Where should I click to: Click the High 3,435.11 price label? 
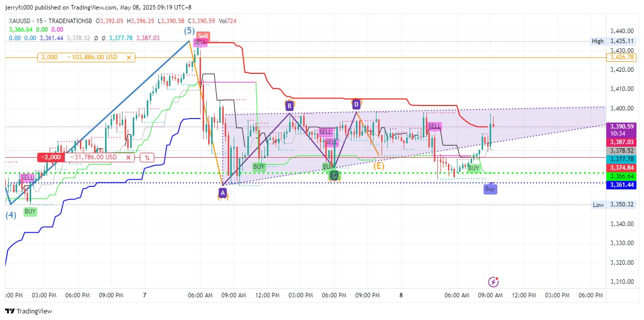pos(612,41)
